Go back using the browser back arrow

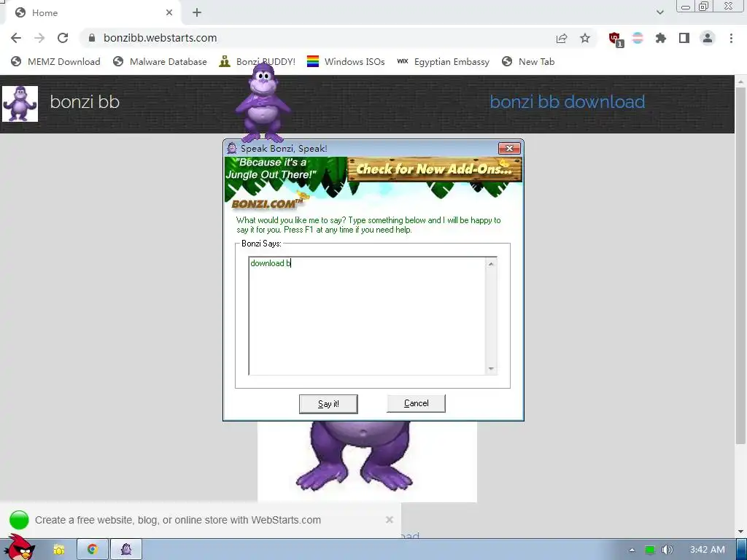click(16, 38)
